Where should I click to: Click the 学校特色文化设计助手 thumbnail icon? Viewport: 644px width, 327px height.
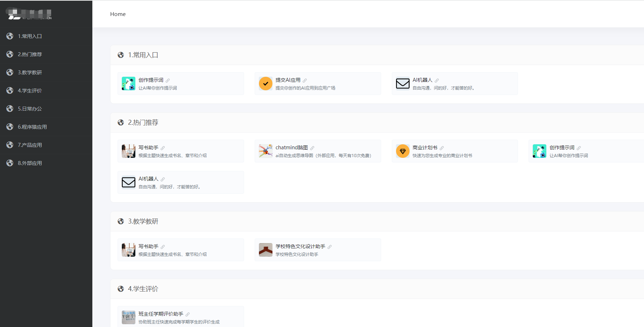click(265, 250)
